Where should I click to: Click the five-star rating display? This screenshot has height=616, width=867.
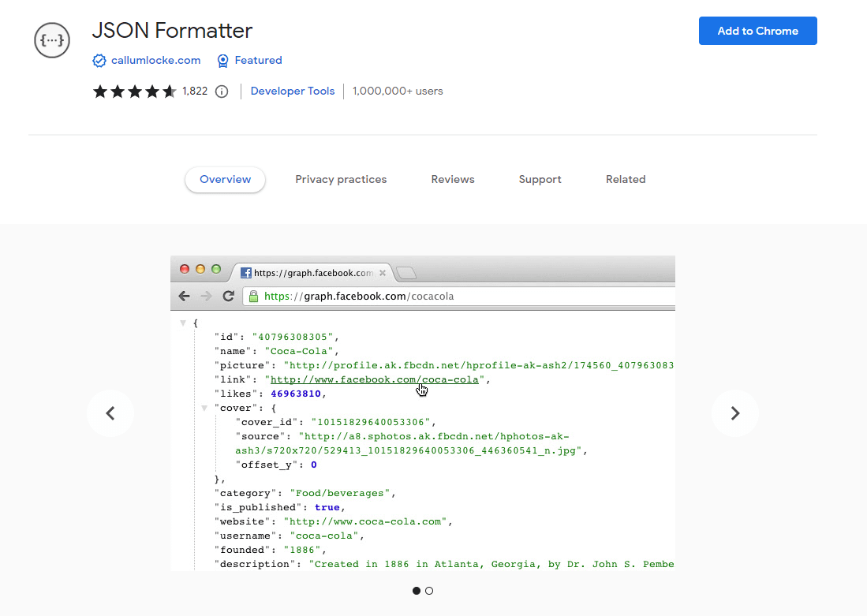134,91
